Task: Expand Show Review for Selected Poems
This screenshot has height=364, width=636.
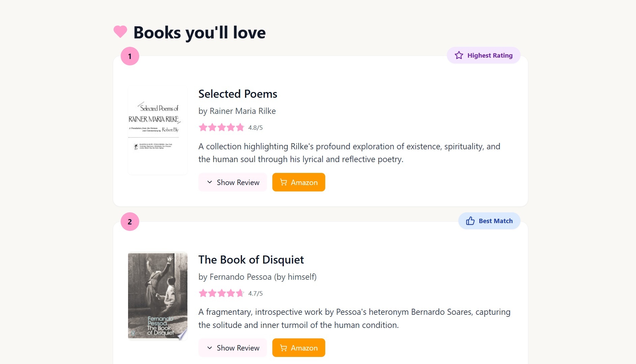Action: click(233, 182)
